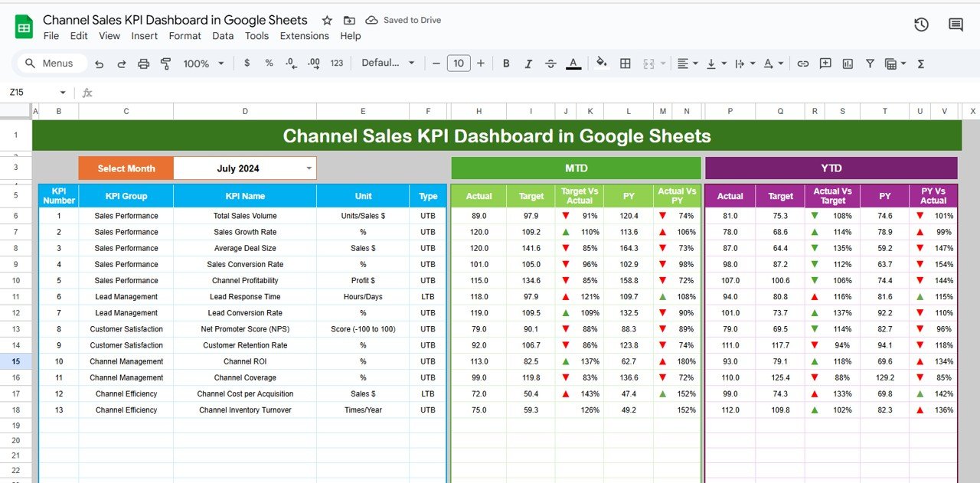Open version history via the clock icon
This screenshot has width=980, height=483.
[921, 24]
